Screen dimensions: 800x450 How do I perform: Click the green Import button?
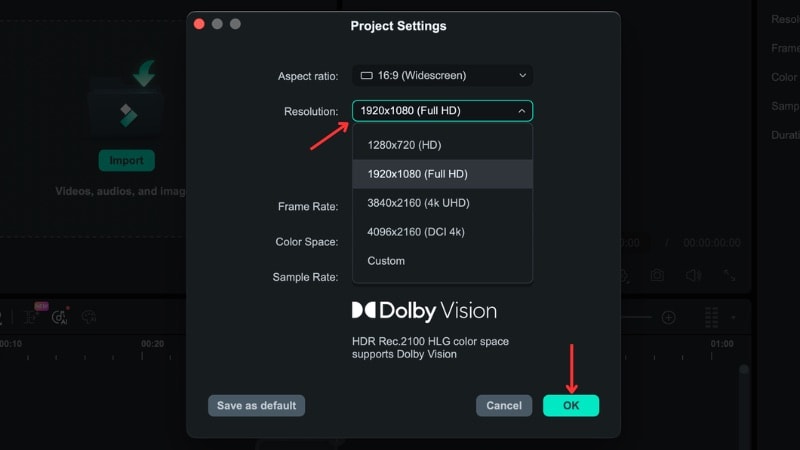(127, 160)
